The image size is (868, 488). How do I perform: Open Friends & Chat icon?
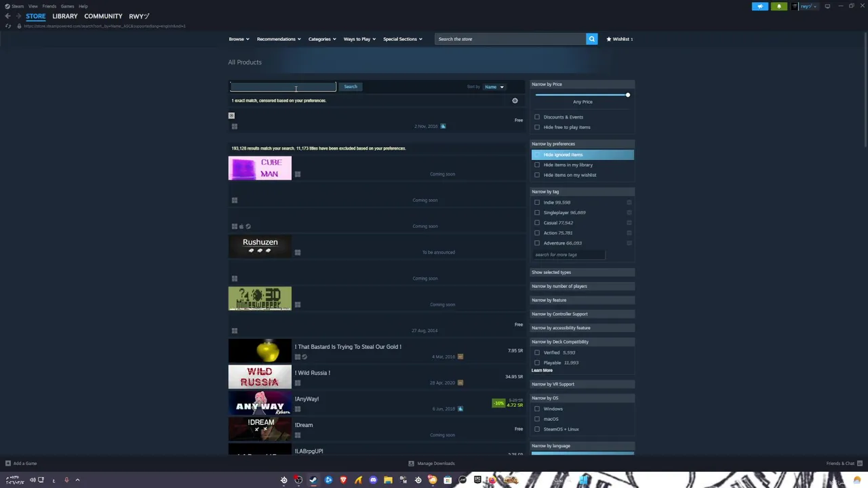coord(859,464)
